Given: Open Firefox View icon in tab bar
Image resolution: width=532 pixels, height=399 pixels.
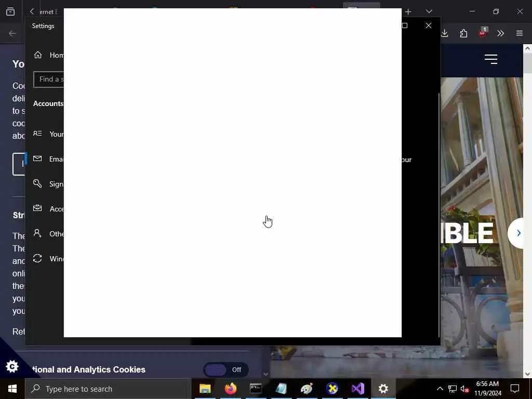Looking at the screenshot, I should pyautogui.click(x=10, y=12).
